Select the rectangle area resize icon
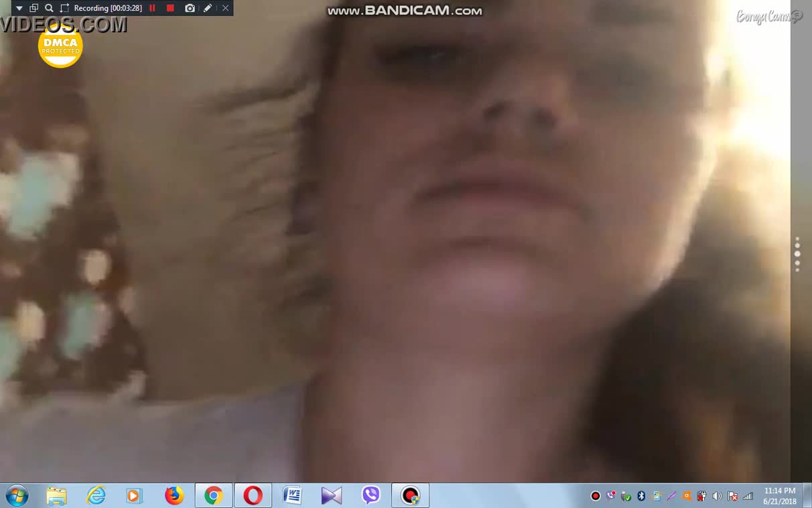This screenshot has height=508, width=812. tap(64, 8)
